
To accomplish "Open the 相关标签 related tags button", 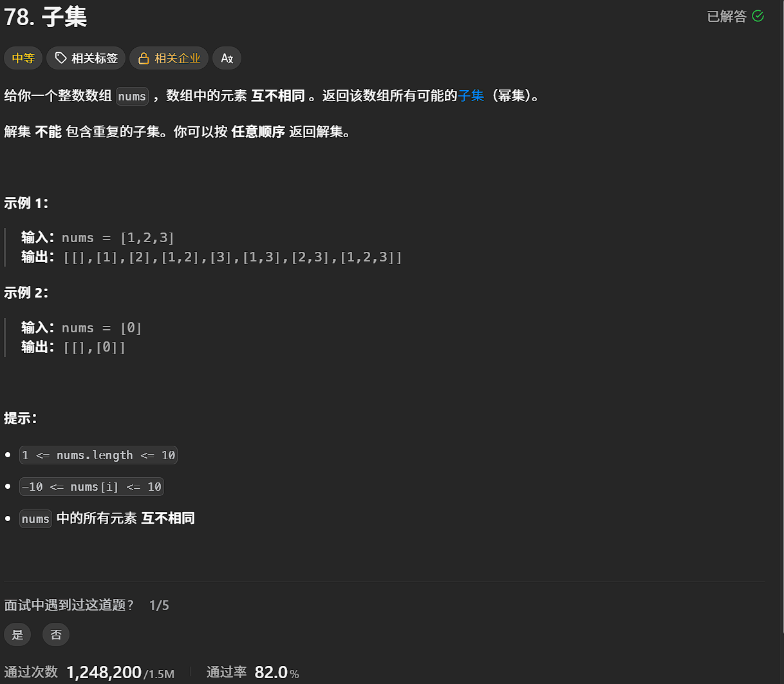I will (x=86, y=58).
